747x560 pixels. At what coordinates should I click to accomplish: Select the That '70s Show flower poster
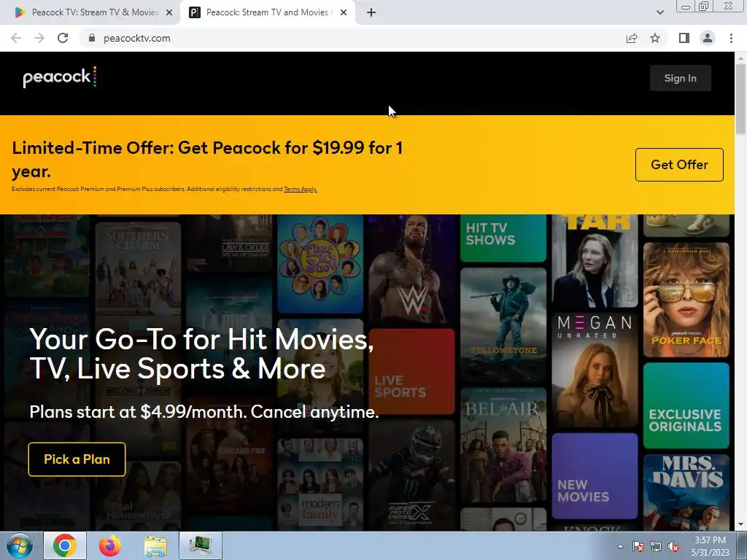click(x=320, y=264)
